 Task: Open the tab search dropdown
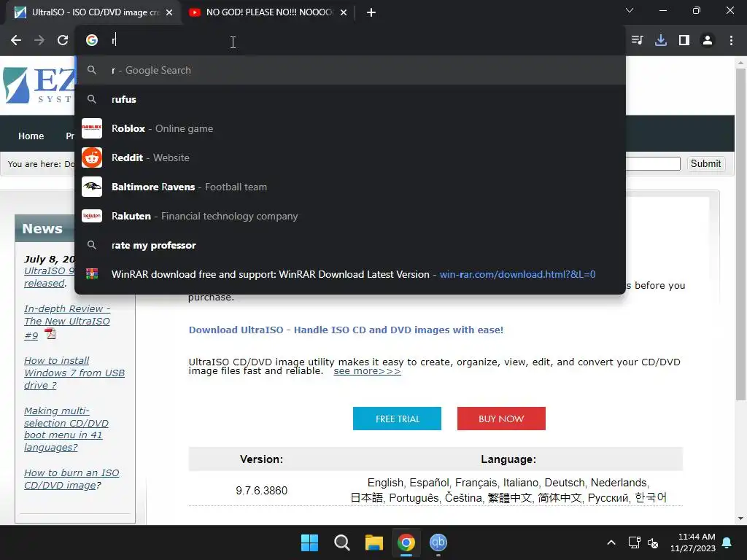pos(630,10)
